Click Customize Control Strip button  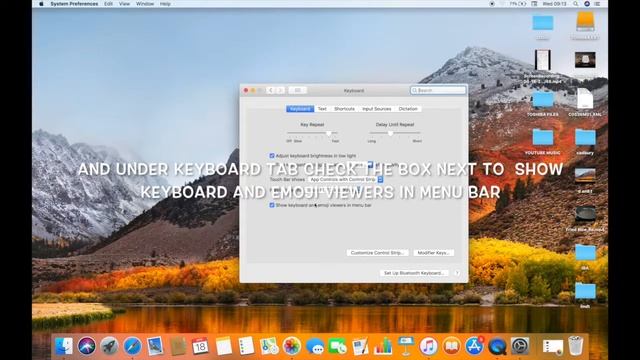pos(377,253)
